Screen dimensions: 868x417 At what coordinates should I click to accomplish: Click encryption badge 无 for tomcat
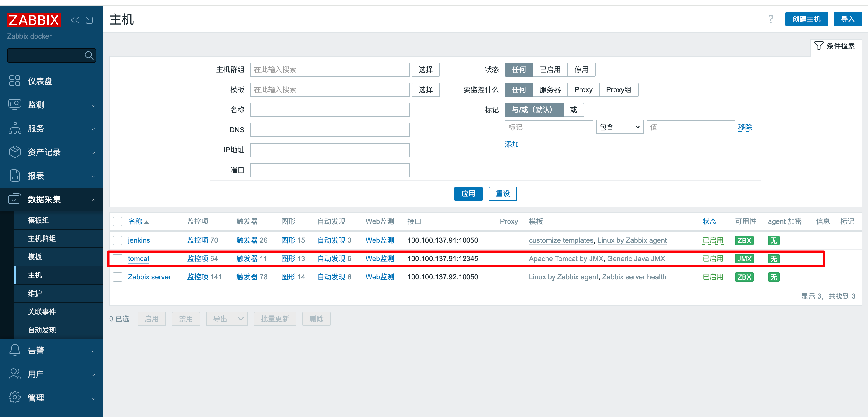773,259
